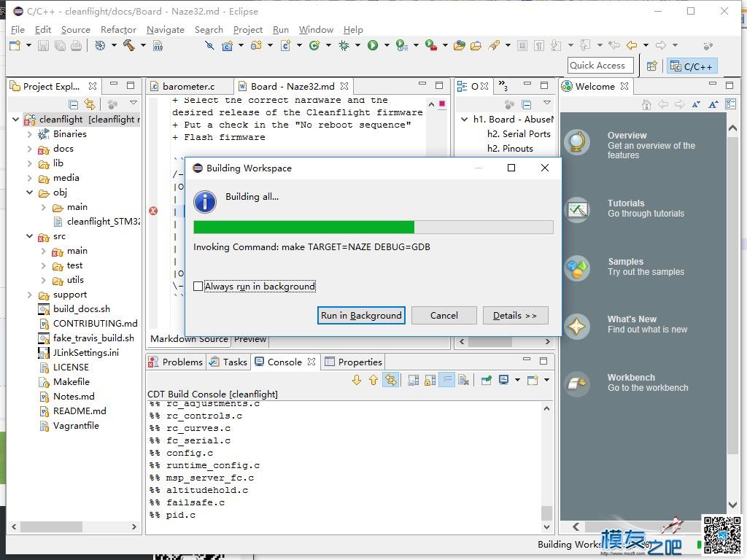The width and height of the screenshot is (747, 560).
Task: Open Project Explorer view menu dropdown
Action: [x=134, y=103]
